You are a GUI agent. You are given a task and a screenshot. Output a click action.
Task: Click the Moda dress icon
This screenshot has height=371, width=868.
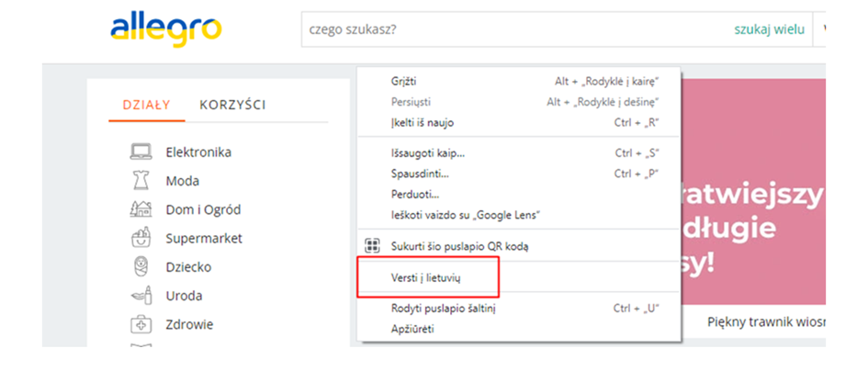(x=140, y=181)
